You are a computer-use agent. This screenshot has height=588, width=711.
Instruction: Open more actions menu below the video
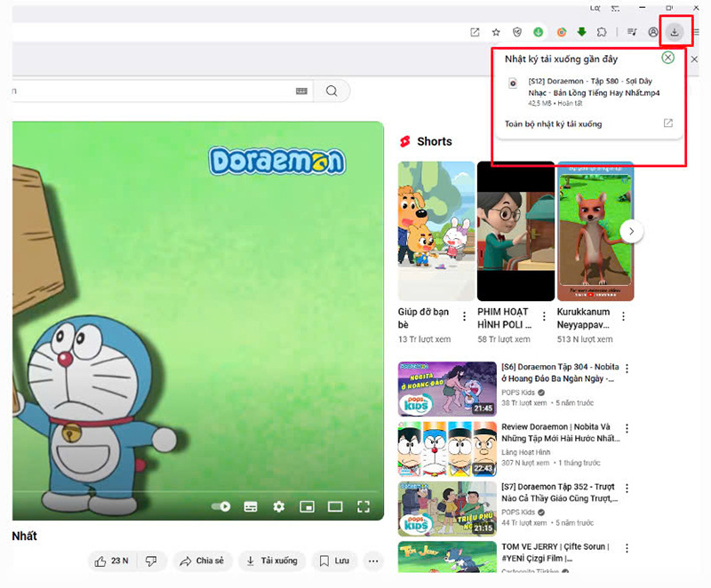[x=374, y=560]
